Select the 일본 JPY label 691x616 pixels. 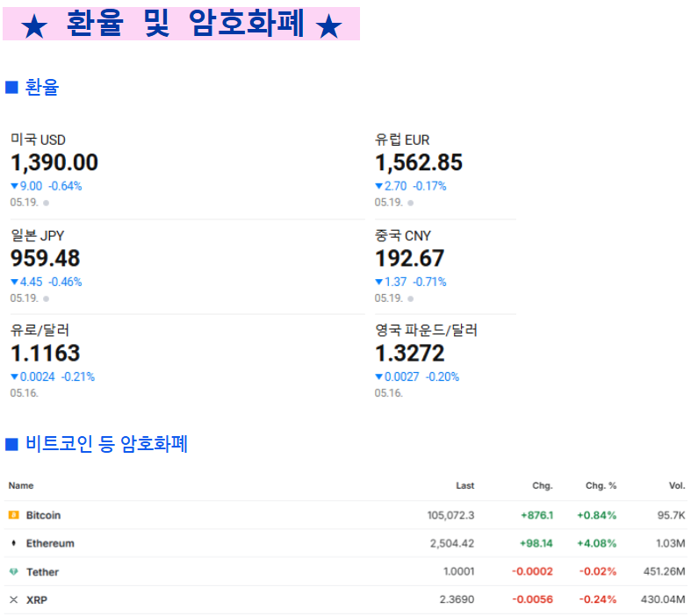click(38, 235)
